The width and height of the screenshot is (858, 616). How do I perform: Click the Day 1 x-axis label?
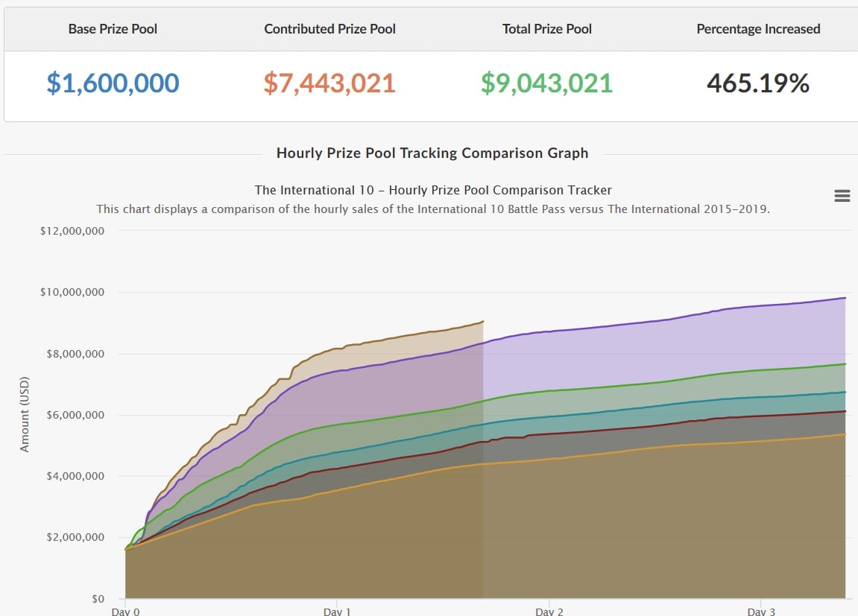pos(337,611)
